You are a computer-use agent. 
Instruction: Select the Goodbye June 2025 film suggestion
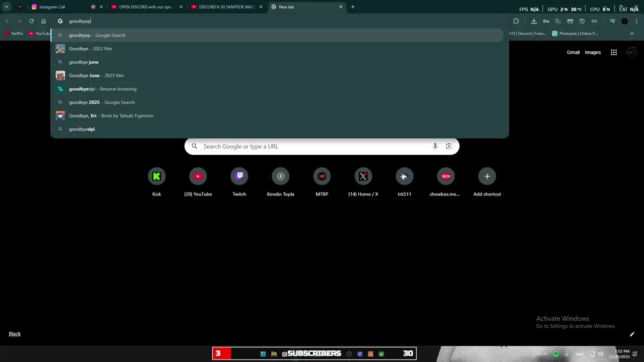(277, 75)
